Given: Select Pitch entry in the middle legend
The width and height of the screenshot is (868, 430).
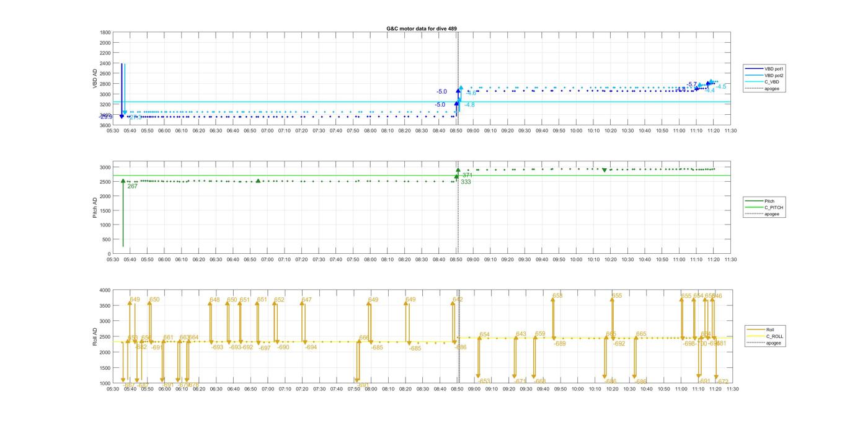Looking at the screenshot, I should [x=760, y=201].
